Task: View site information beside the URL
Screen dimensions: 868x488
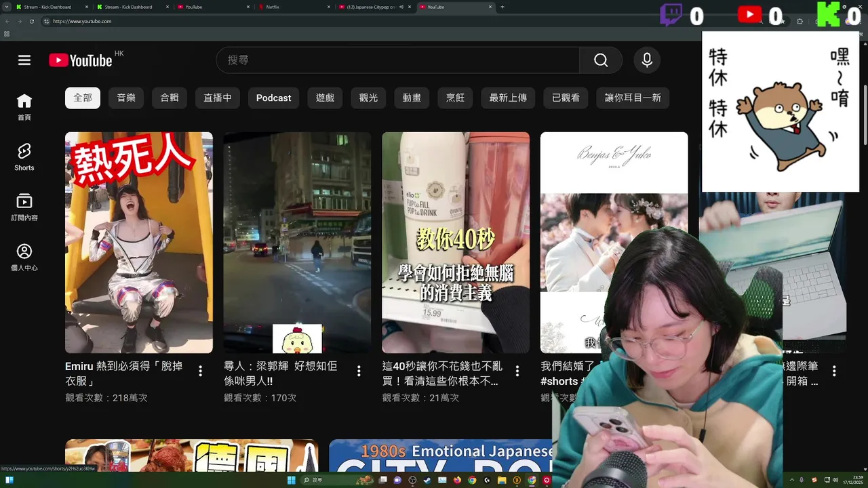Action: point(46,21)
